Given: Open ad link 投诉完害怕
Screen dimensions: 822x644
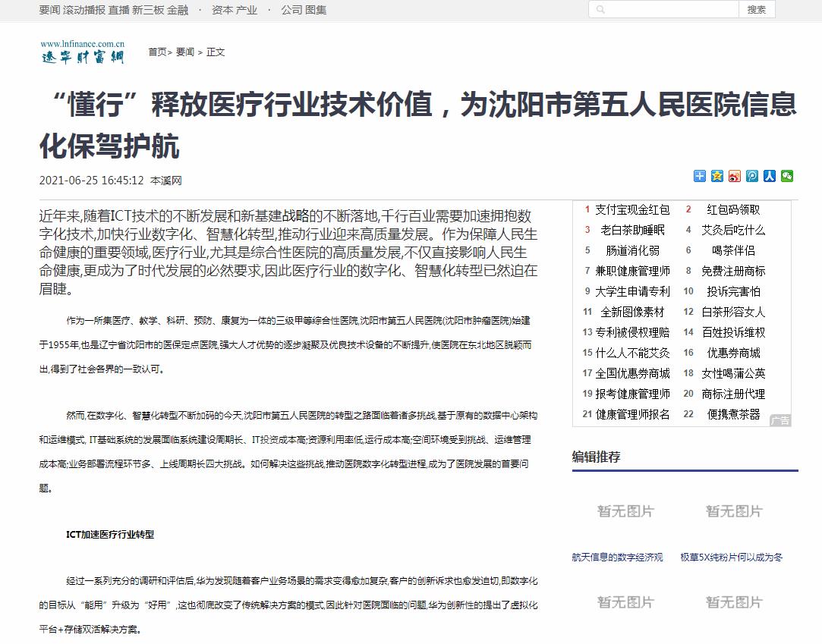Looking at the screenshot, I should [733, 291].
